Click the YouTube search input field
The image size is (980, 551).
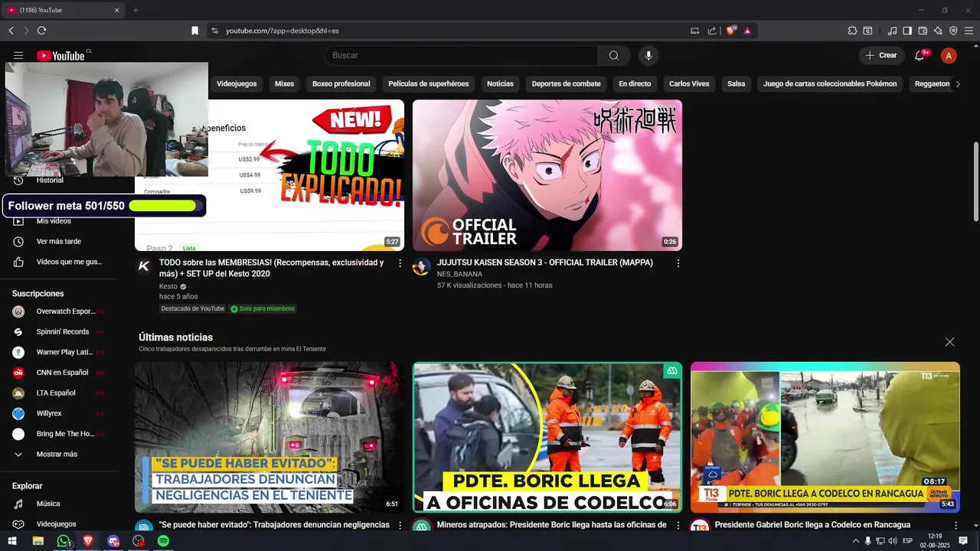pyautogui.click(x=461, y=55)
